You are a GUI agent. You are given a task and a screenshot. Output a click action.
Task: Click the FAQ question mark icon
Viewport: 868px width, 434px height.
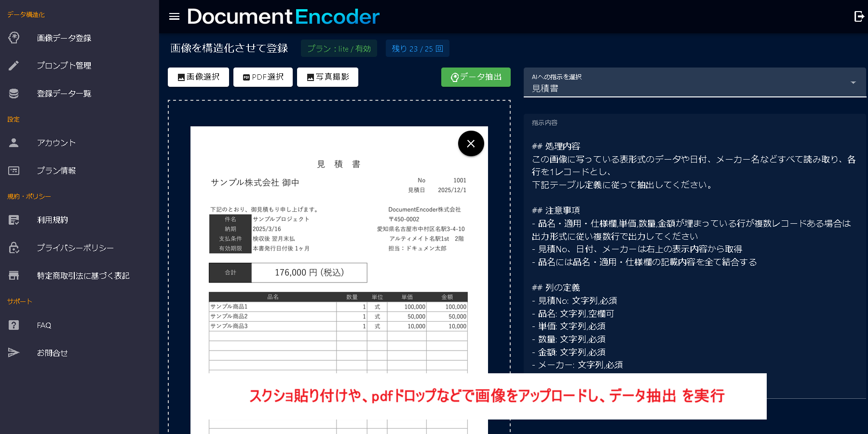click(x=14, y=325)
